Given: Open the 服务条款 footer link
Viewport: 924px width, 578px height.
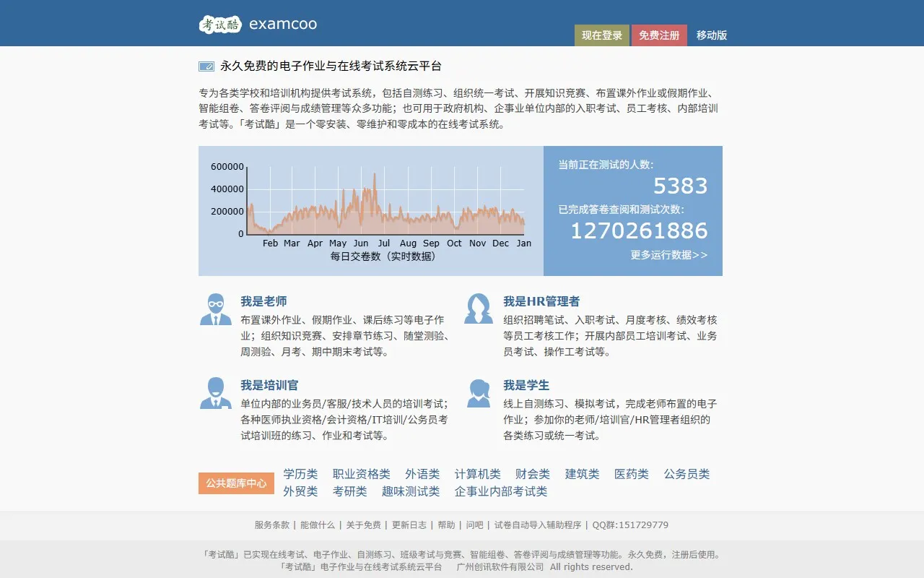Looking at the screenshot, I should coord(271,525).
